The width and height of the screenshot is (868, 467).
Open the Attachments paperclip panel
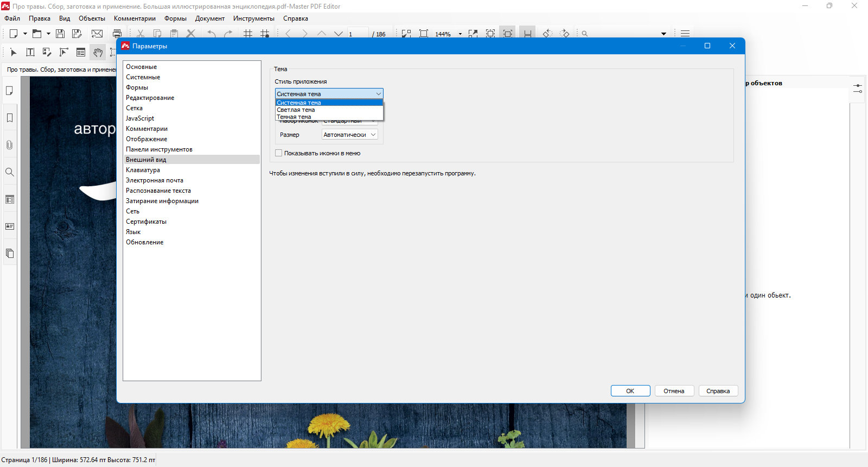pyautogui.click(x=10, y=145)
